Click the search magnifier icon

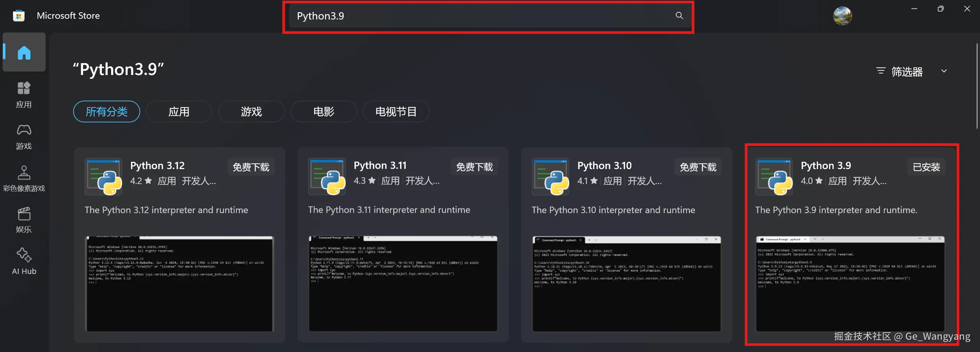tap(678, 16)
